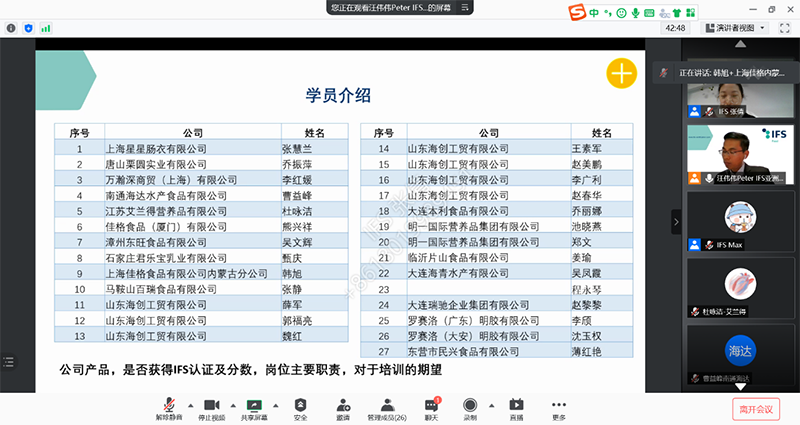
Task: Click right table header 姓名
Action: coord(602,133)
